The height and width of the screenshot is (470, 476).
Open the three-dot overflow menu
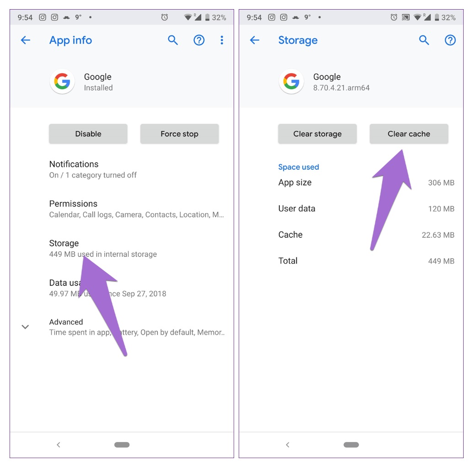(222, 40)
